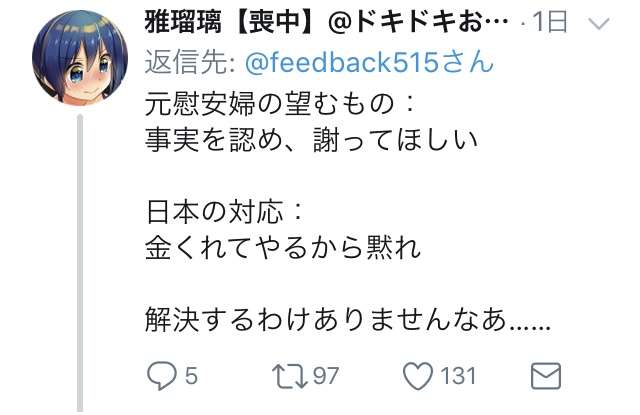The image size is (640, 415).
Task: Click the gray thread connector line
Action: coord(80,263)
